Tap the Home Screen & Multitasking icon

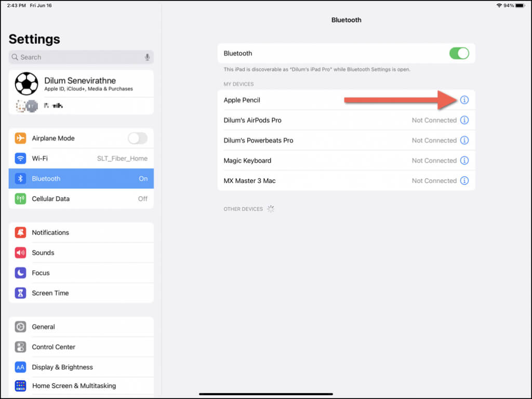pyautogui.click(x=20, y=386)
